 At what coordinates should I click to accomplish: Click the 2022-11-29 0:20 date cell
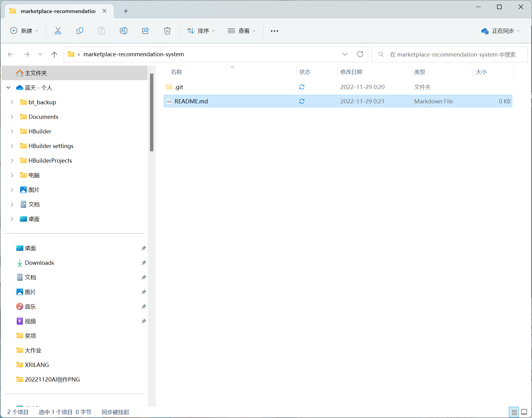(363, 87)
